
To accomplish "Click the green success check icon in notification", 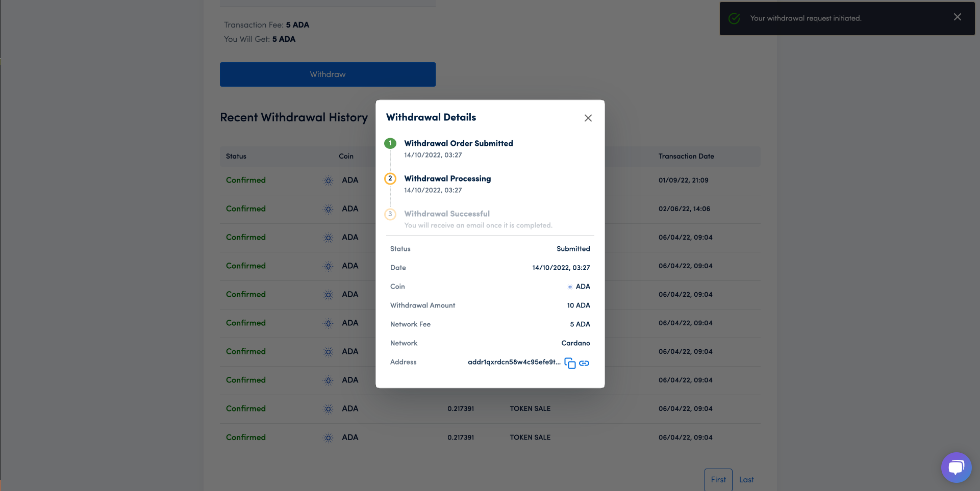I will point(734,18).
